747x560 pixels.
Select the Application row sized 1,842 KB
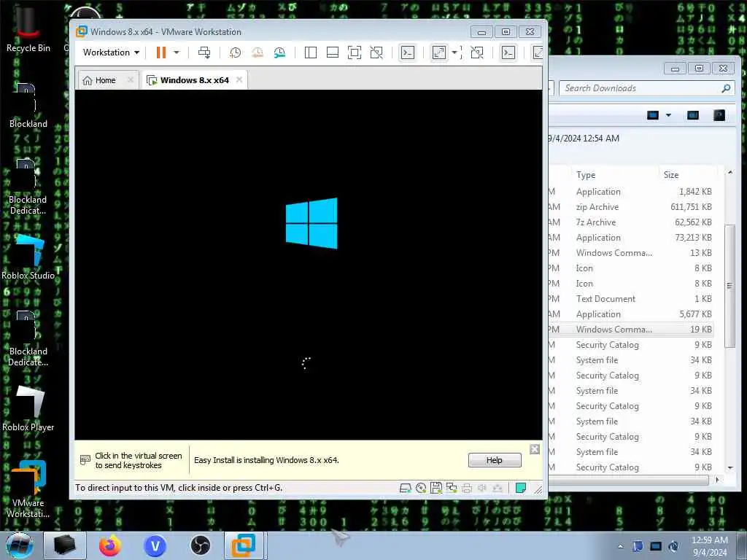pos(630,192)
